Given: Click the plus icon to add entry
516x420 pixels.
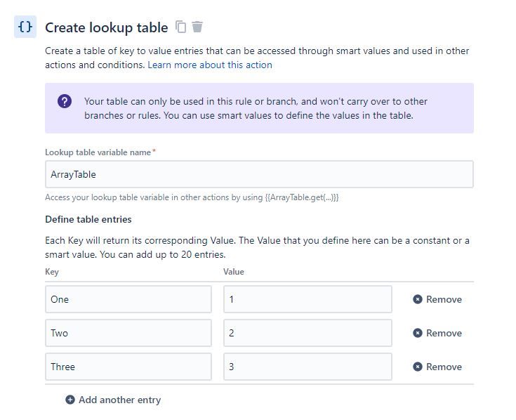Looking at the screenshot, I should point(70,400).
